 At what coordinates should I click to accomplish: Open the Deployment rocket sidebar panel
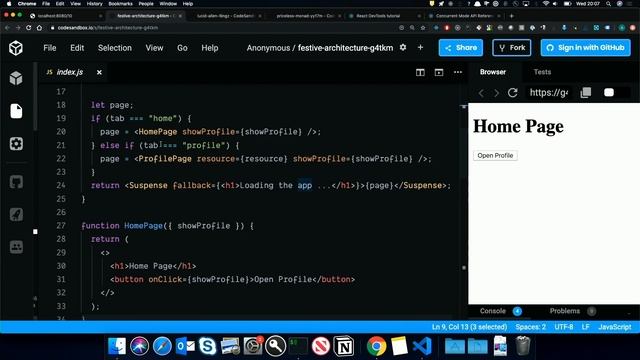[16, 214]
